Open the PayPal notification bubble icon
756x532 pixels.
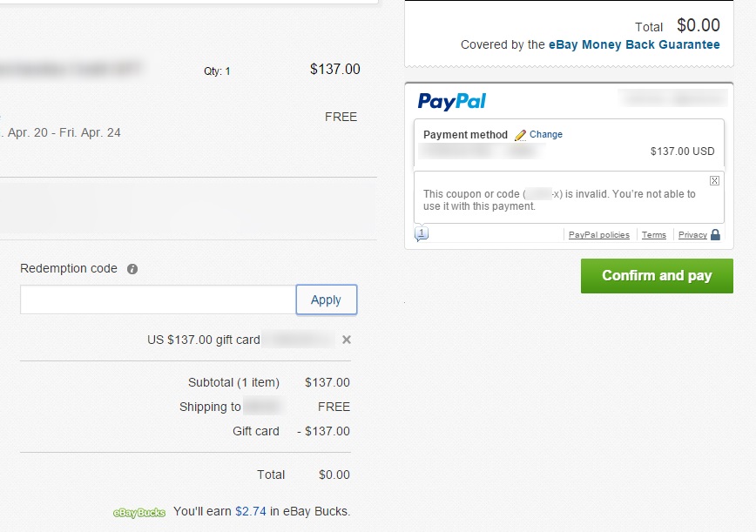(422, 233)
